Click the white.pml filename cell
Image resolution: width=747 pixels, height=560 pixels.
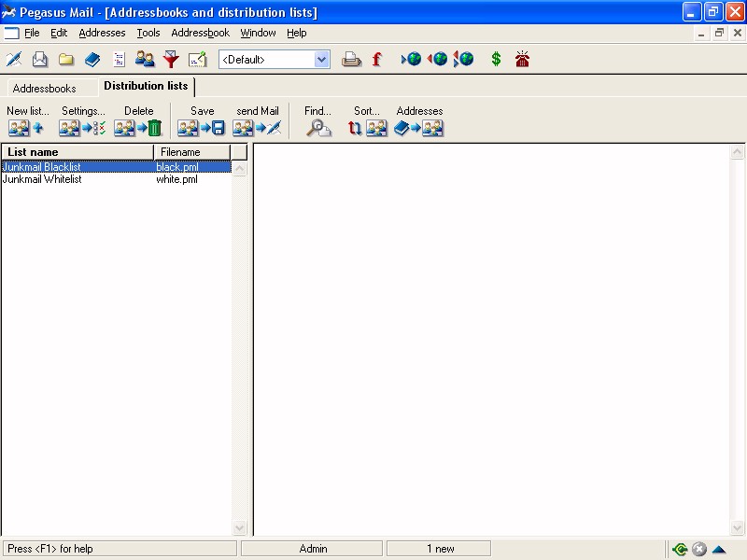176,179
